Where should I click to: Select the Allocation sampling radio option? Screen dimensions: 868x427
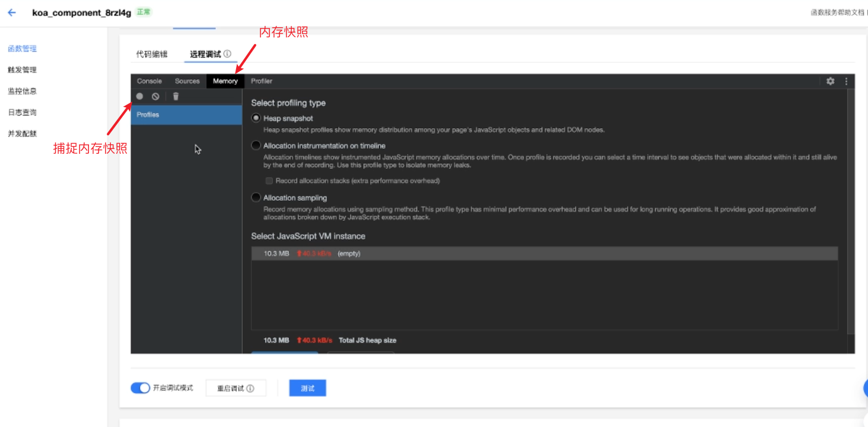click(256, 198)
